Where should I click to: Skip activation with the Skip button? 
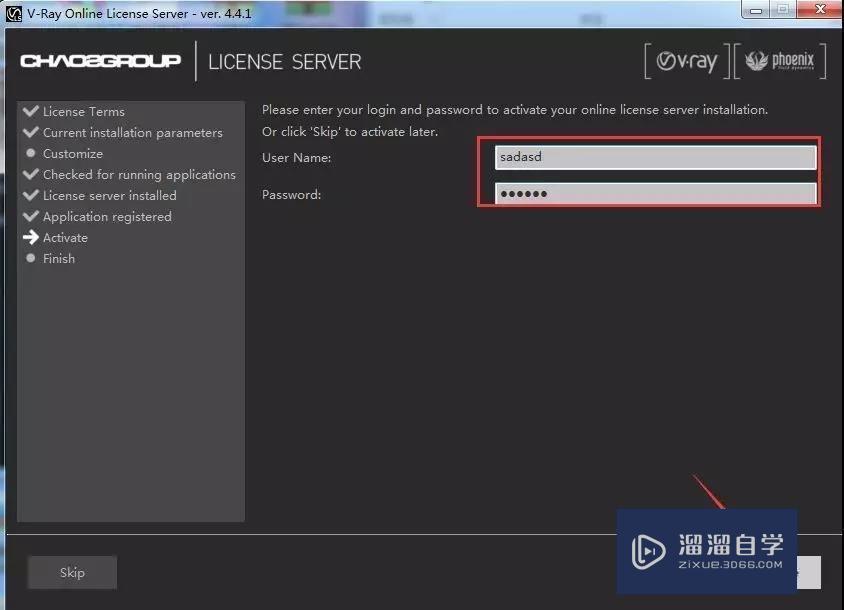72,572
